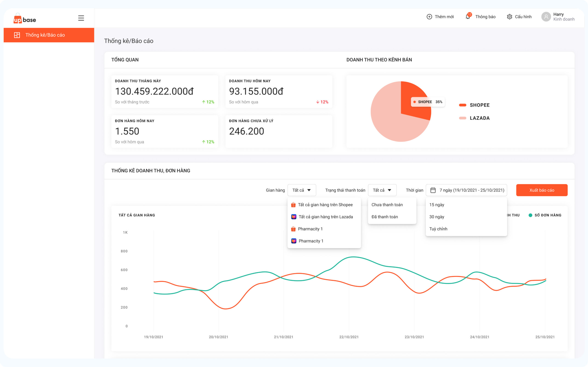Open the Cấu hình gear icon

(x=509, y=17)
